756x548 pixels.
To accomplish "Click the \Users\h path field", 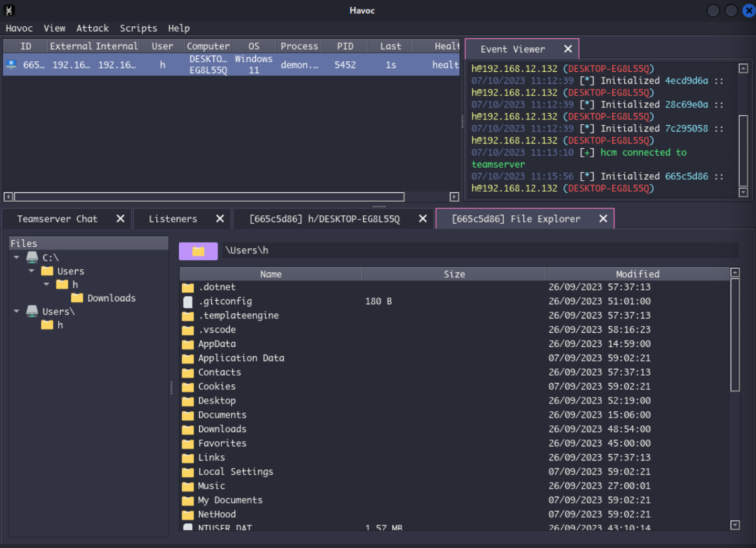I will click(480, 250).
